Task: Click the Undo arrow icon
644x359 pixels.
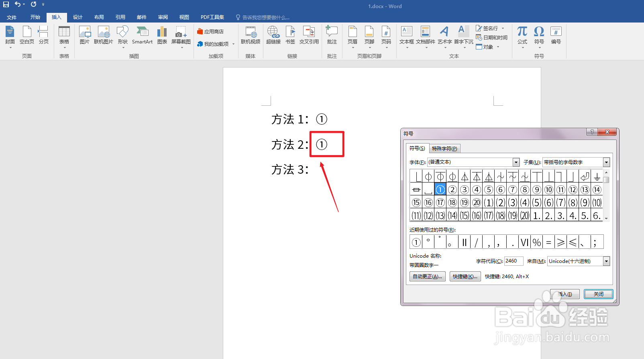Action: tap(18, 4)
